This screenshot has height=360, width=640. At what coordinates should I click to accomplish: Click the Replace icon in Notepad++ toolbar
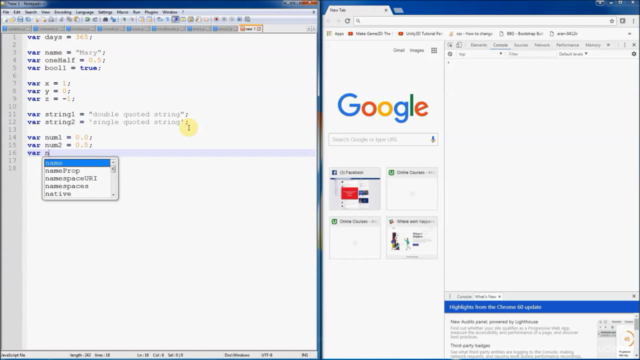click(x=113, y=19)
